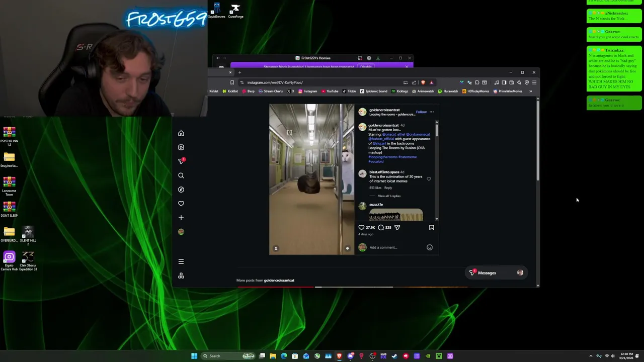Click Discord's green download update arrow
This screenshot has width=644, height=362.
tap(378, 58)
